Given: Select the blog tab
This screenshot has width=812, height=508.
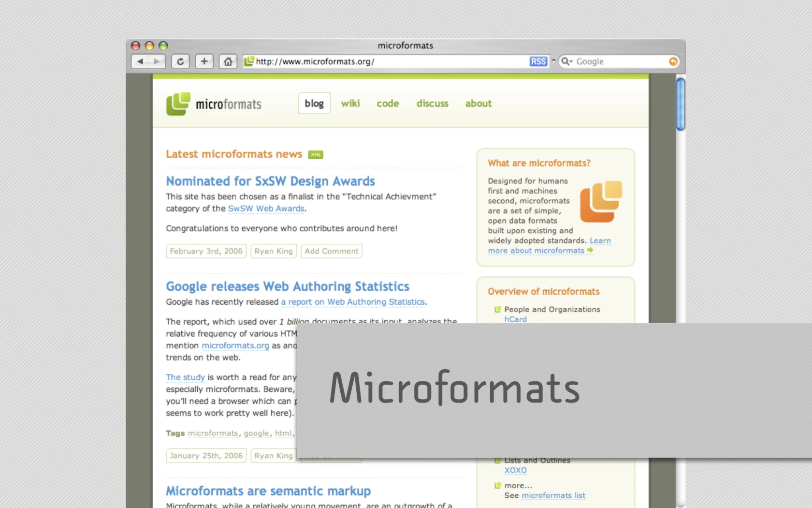Looking at the screenshot, I should coord(314,103).
